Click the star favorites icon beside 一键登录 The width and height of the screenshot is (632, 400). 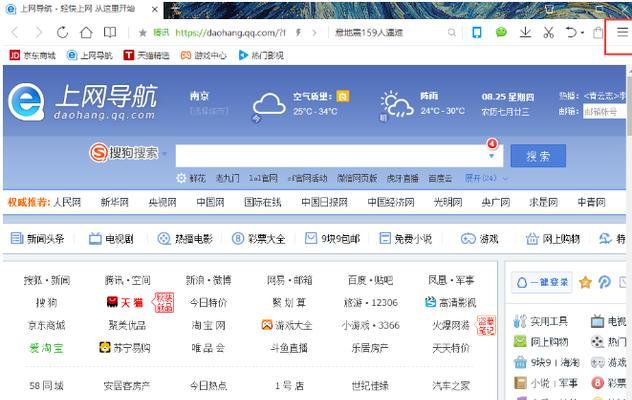coord(585,282)
